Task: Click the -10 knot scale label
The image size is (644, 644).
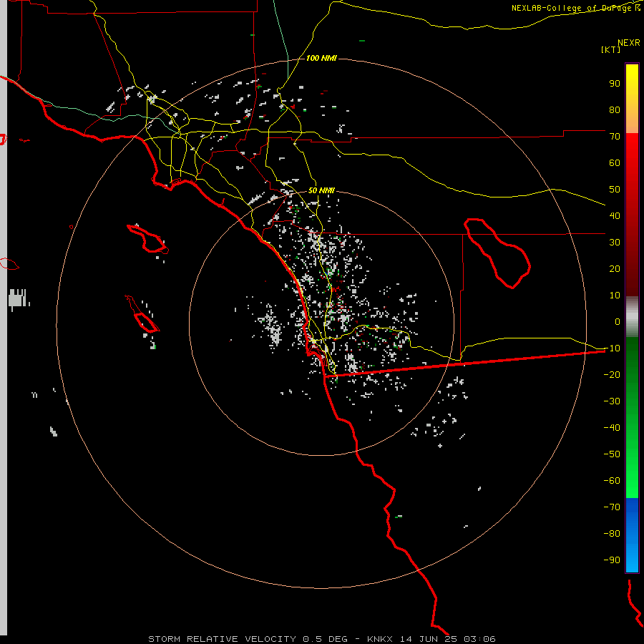Action: click(612, 348)
